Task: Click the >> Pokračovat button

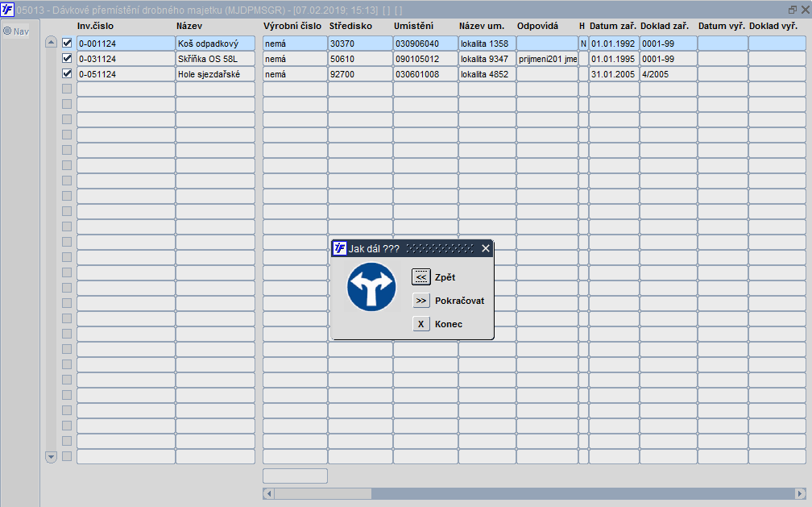Action: pyautogui.click(x=421, y=301)
